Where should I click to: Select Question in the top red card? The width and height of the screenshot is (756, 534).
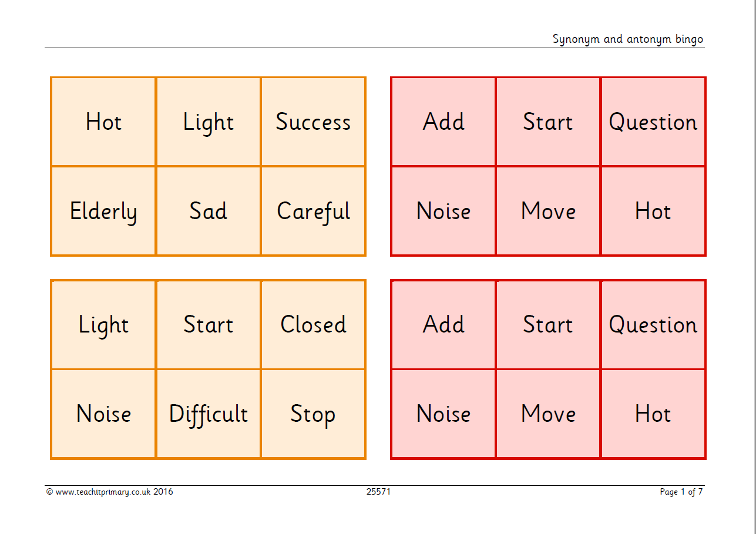(x=653, y=122)
